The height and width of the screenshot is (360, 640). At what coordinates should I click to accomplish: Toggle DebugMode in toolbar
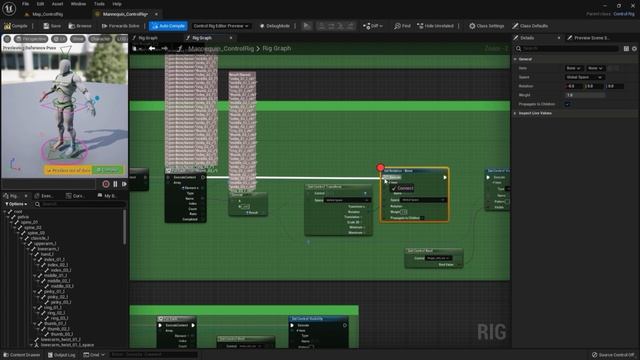point(275,26)
